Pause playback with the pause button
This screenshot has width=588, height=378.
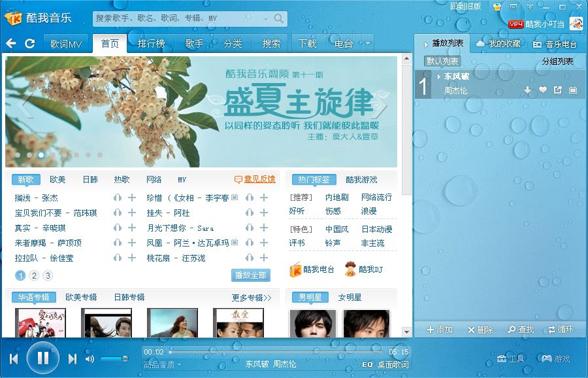(43, 358)
